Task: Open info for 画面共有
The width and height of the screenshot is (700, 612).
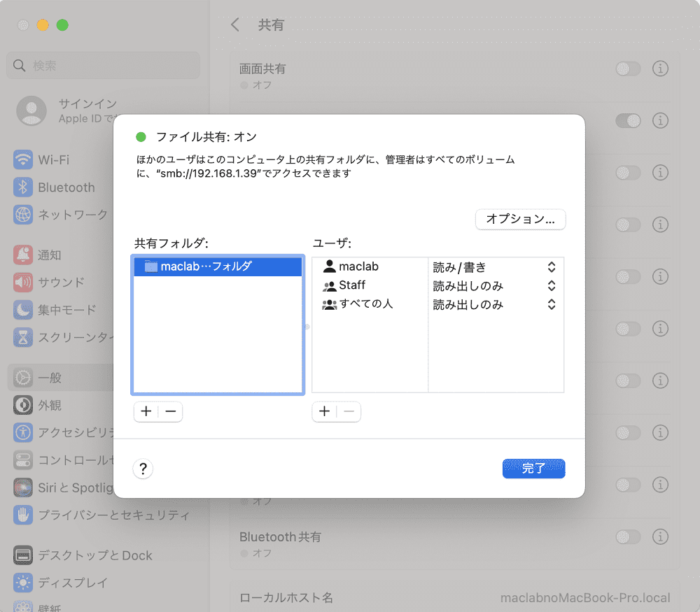Action: pyautogui.click(x=660, y=69)
